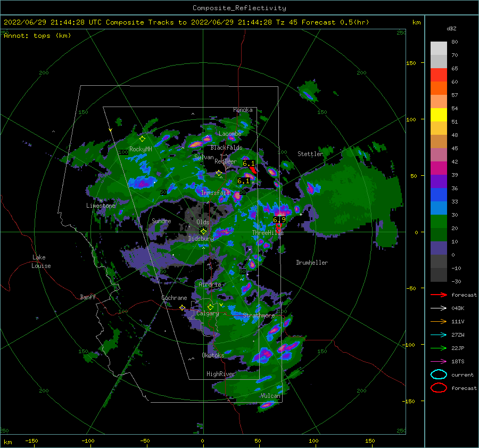
Task: Click the 6.9 storm top label
Action: [x=279, y=220]
